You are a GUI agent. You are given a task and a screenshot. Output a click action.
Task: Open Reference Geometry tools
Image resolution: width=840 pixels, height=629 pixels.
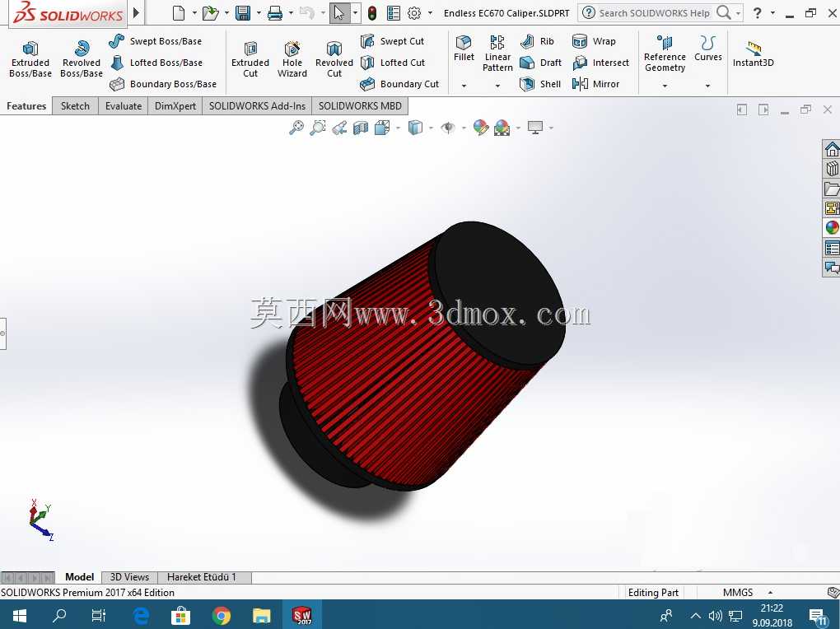tap(665, 54)
